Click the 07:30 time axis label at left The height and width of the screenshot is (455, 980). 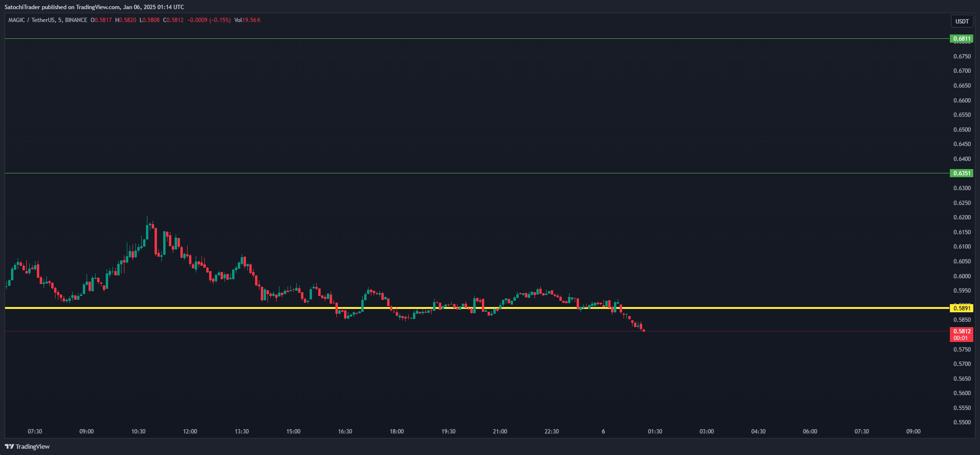[x=35, y=432]
